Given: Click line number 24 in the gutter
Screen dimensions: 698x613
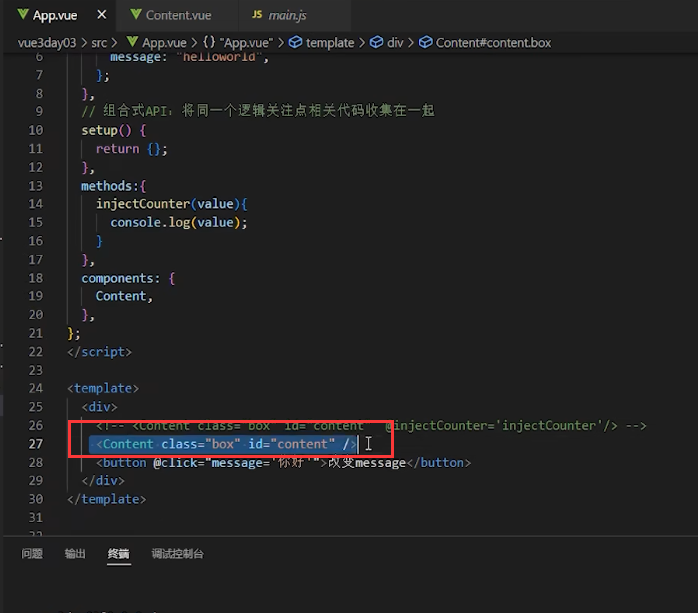Looking at the screenshot, I should (36, 388).
